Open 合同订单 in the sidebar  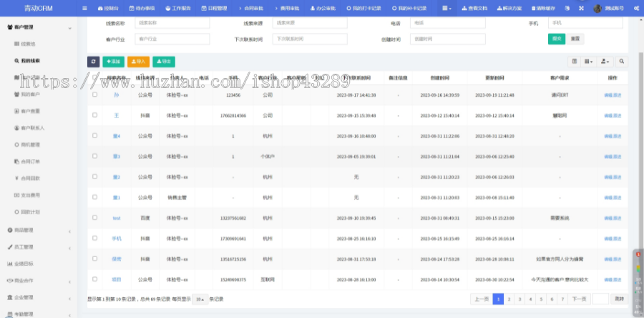tap(30, 162)
